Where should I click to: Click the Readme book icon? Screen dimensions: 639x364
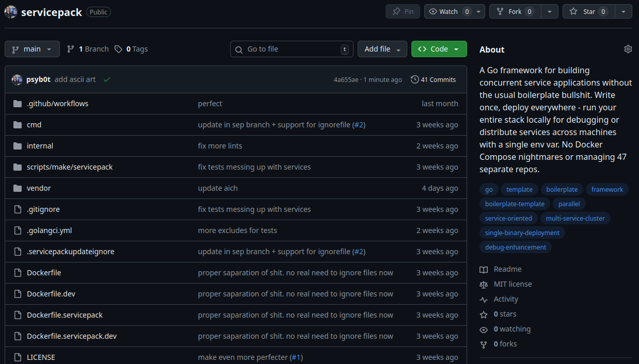point(483,269)
